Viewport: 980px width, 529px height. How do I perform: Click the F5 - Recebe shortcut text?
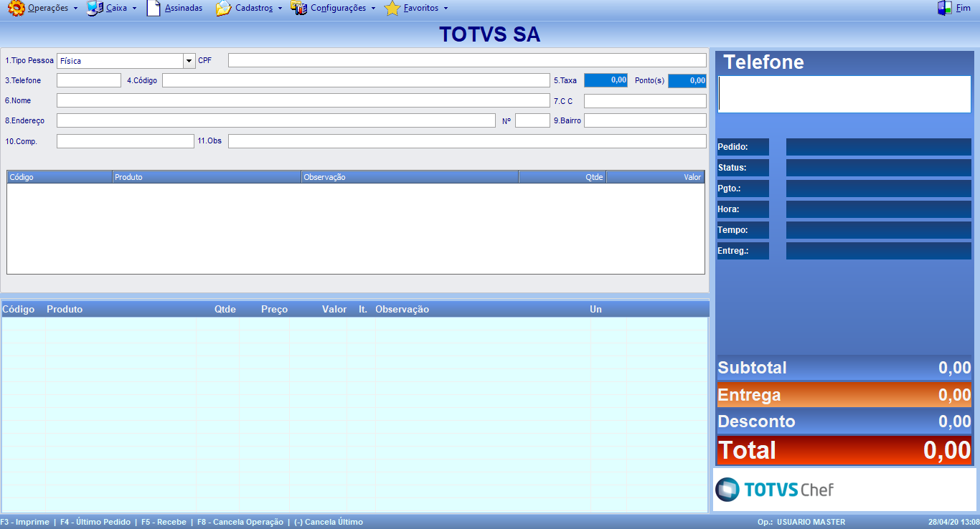coord(164,522)
